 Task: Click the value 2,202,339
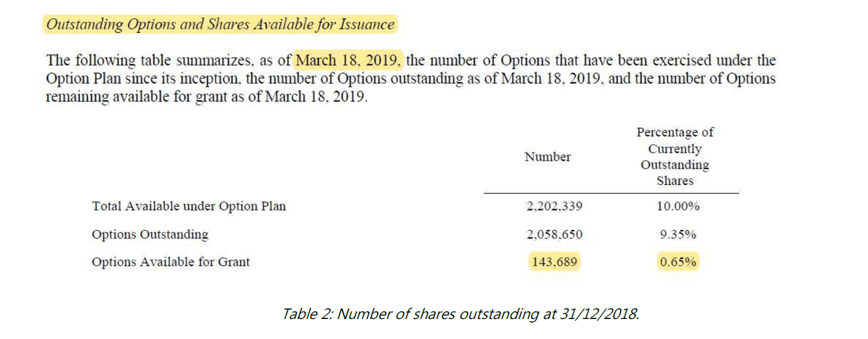(554, 206)
